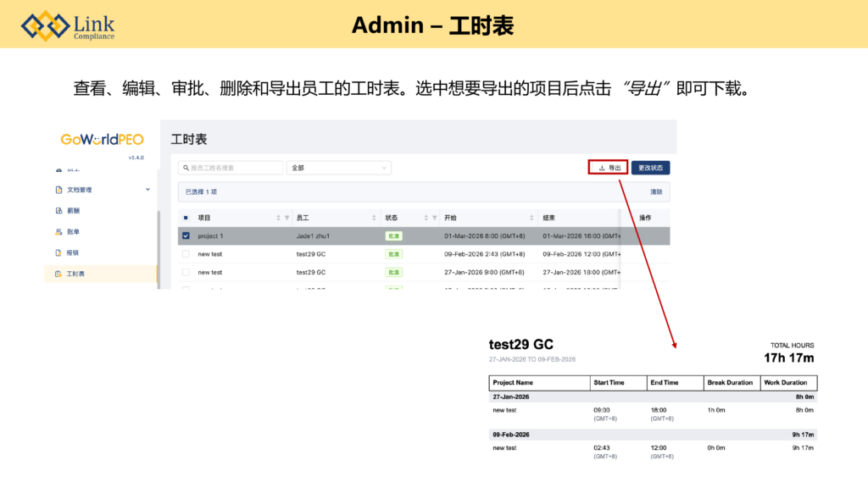Check the 27-Jan-2026 new test row checkbox

point(186,273)
